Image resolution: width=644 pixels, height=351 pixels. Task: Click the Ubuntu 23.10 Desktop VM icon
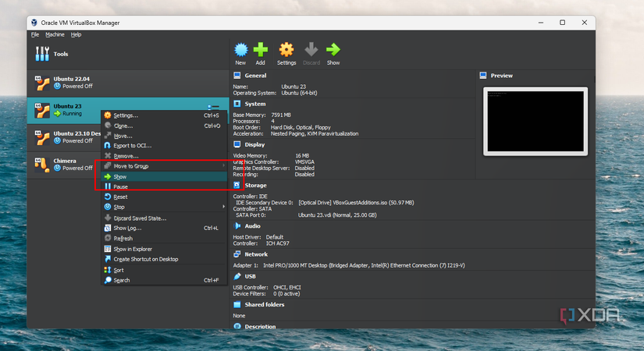(42, 137)
